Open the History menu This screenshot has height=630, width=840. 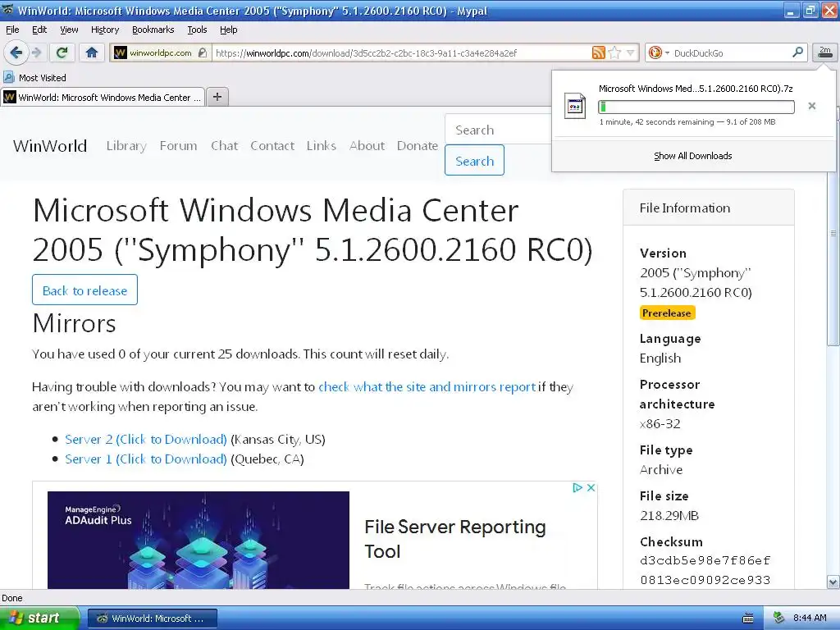click(104, 30)
